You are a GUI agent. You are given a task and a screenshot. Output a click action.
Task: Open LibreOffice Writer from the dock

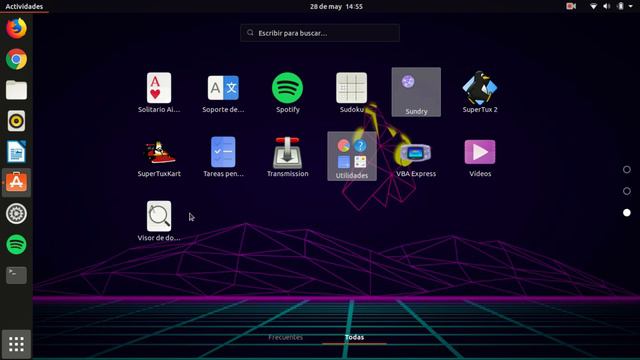coord(16,152)
